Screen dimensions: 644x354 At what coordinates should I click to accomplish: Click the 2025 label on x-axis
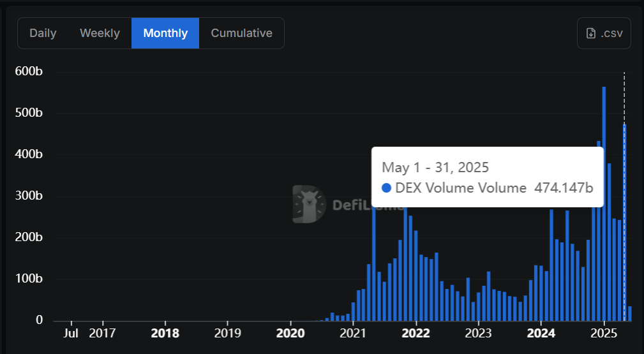tap(603, 333)
